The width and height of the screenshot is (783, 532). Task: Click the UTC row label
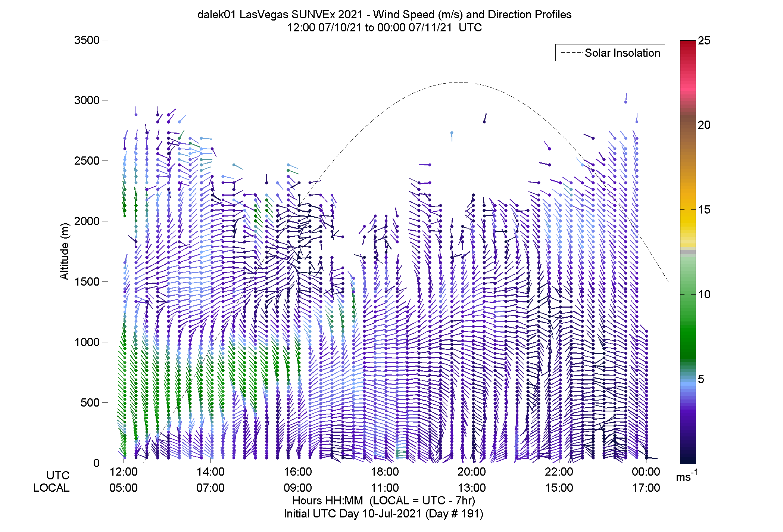tap(58, 476)
